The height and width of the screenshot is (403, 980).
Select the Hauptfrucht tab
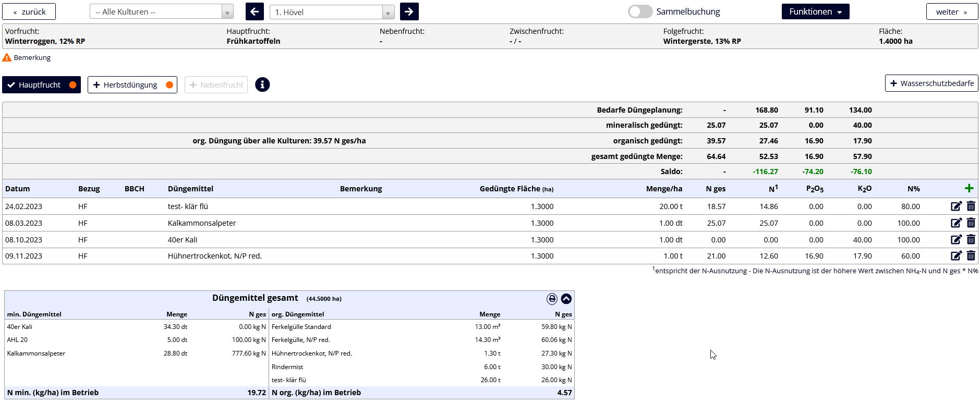pyautogui.click(x=41, y=85)
